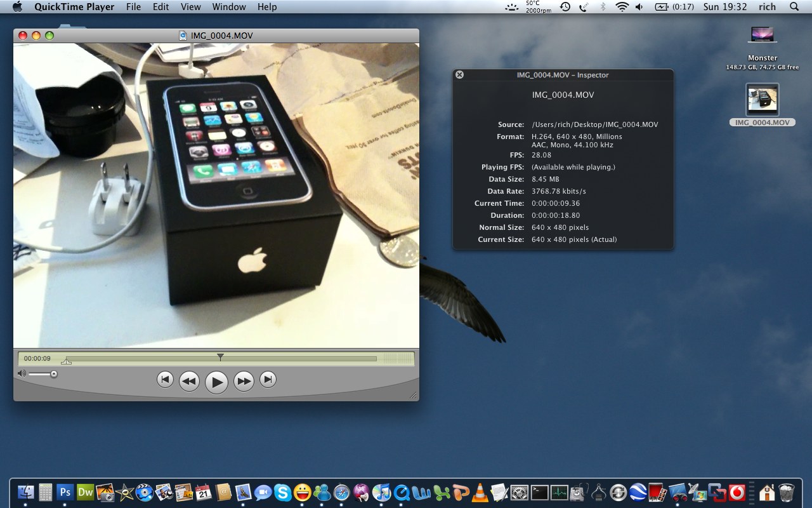The height and width of the screenshot is (508, 812).
Task: Open the QuickTime Player menu
Action: pos(74,7)
